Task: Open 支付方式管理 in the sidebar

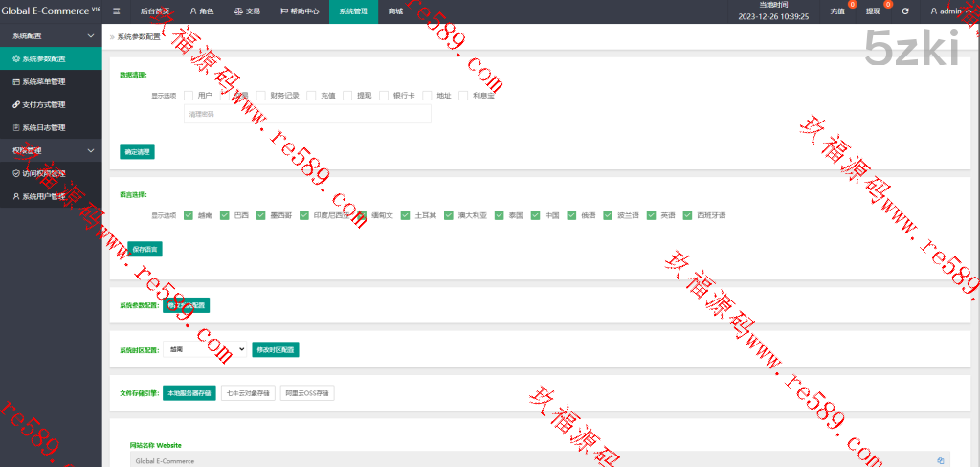Action: pyautogui.click(x=44, y=104)
